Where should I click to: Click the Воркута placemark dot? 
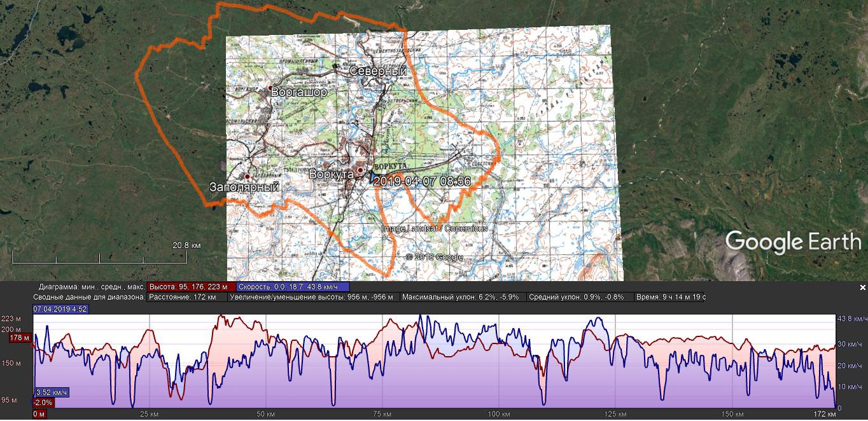[360, 170]
